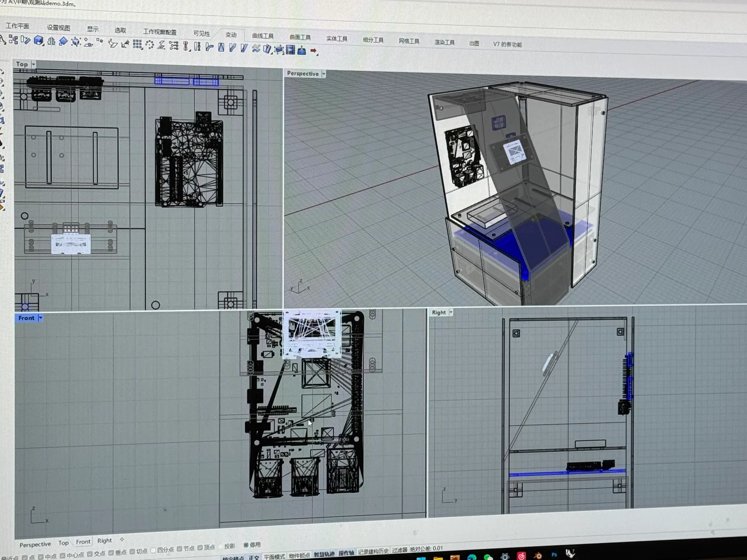Select the Right viewport tab at bottom
Image resolution: width=747 pixels, height=560 pixels.
click(x=105, y=540)
